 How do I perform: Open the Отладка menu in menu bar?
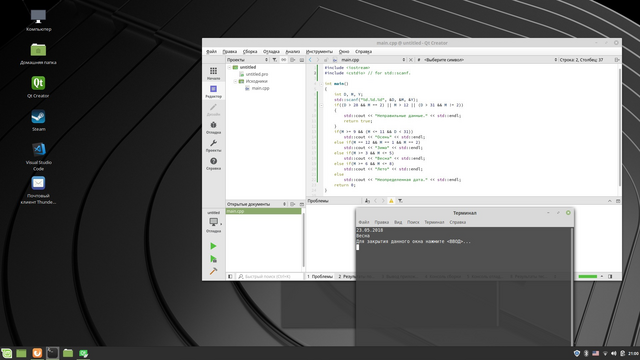point(271,51)
